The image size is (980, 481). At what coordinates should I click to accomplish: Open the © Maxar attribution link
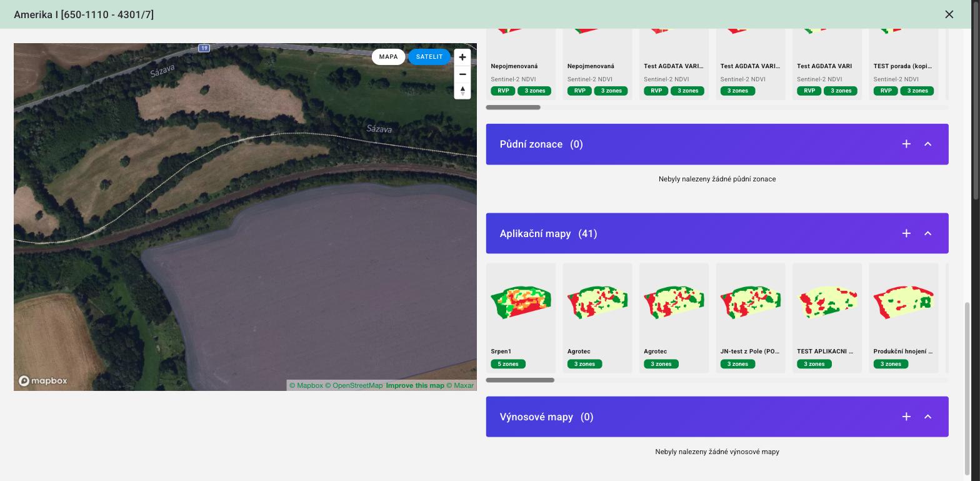[460, 385]
